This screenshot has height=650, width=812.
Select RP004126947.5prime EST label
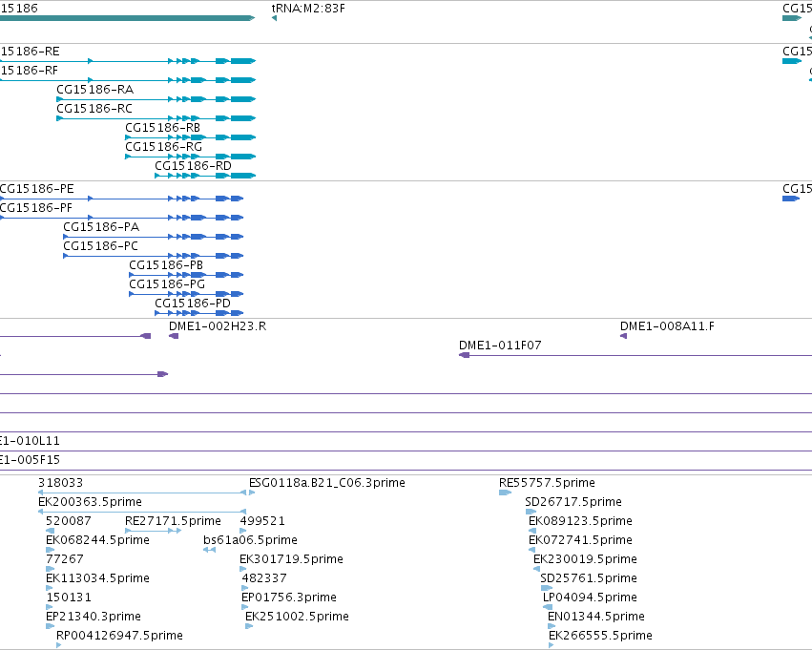119,636
